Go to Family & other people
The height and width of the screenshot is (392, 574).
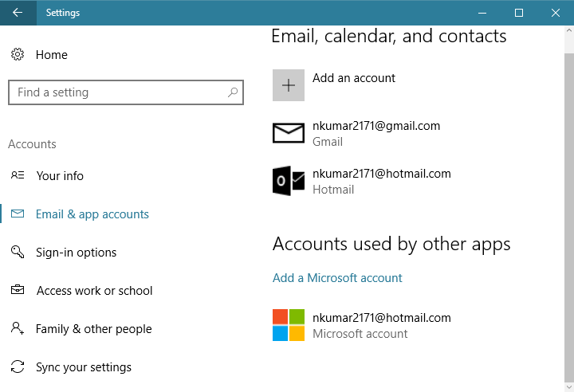94,329
